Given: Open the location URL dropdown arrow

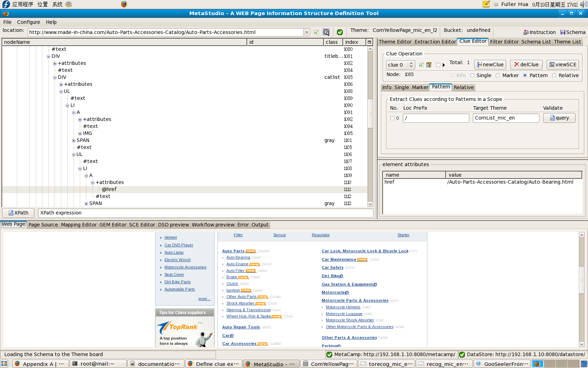Looking at the screenshot, I should (307, 32).
